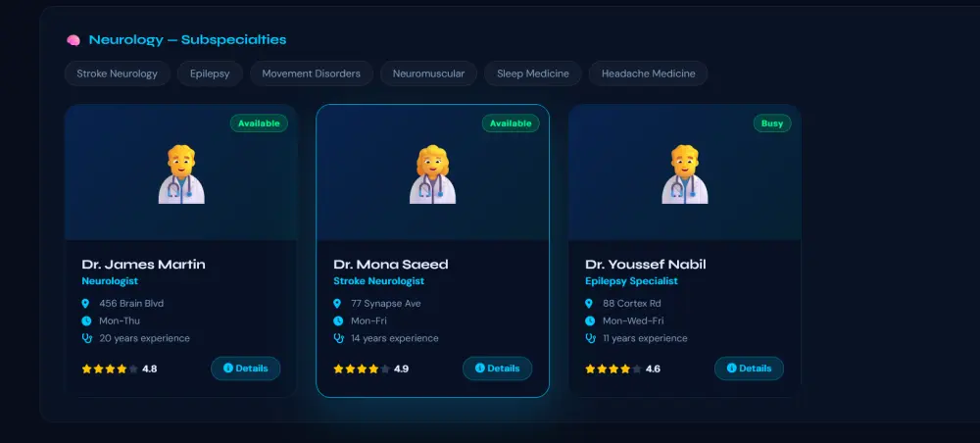The width and height of the screenshot is (980, 443).
Task: Open Details for Dr. Youssef Nabil
Action: tap(749, 369)
